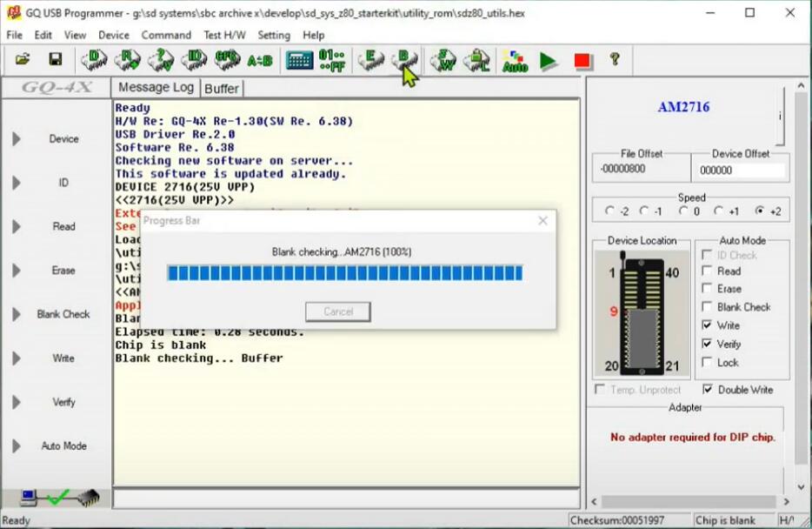This screenshot has height=529, width=812.
Task: Uncheck the Auto Mode Write checkbox
Action: pos(707,325)
